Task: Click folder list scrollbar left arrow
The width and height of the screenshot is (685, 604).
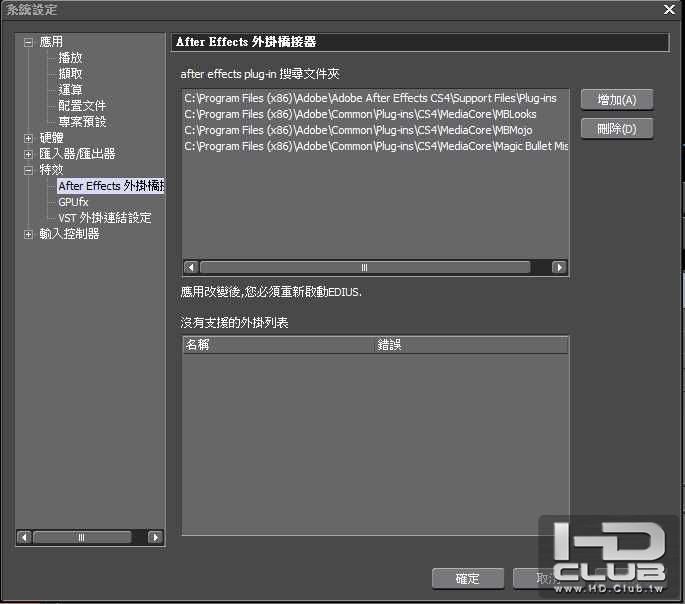Action: 191,267
